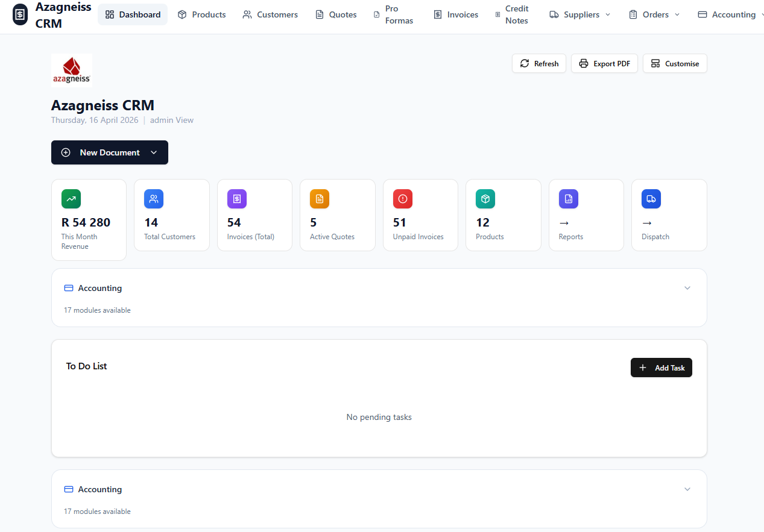
Task: Click the orange Active Quotes document icon
Action: coord(320,199)
